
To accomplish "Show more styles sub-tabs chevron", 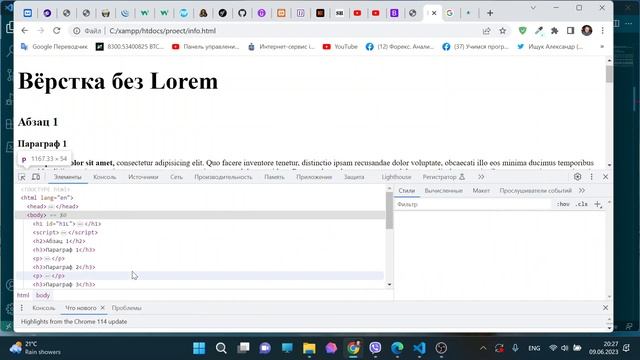I will tap(582, 191).
